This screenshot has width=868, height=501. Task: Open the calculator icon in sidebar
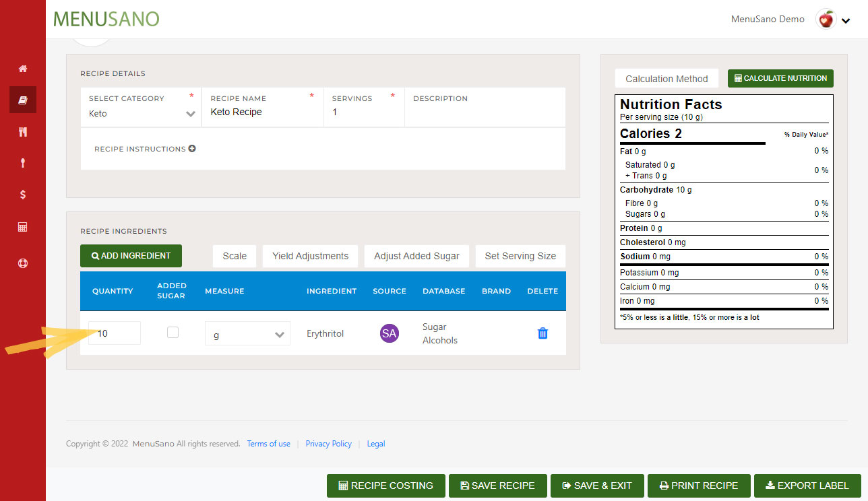(23, 227)
